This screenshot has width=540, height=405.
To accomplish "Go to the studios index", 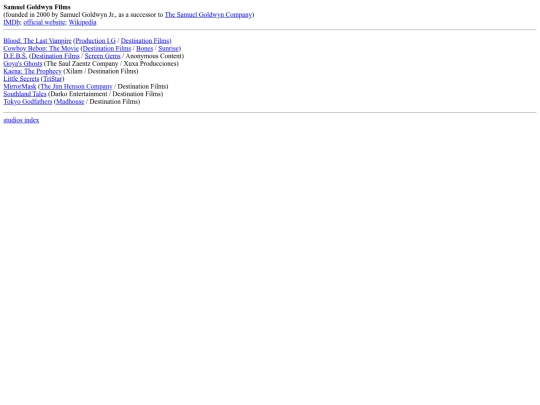I will click(21, 120).
